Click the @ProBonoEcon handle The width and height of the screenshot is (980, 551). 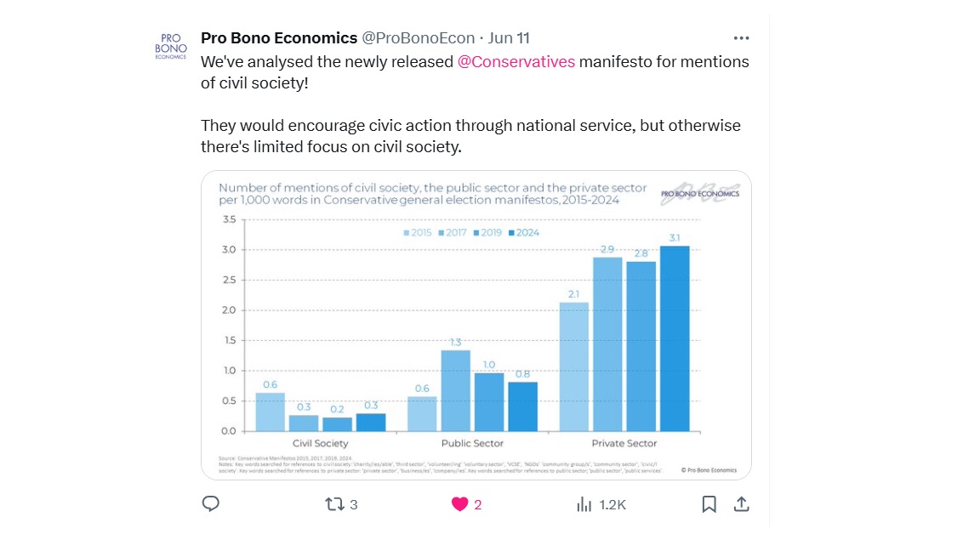click(x=419, y=38)
